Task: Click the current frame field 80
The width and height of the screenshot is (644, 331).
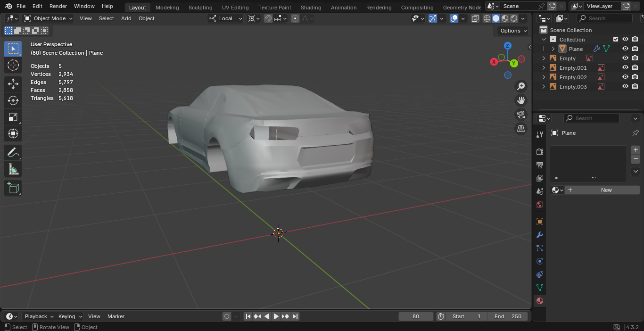Action: coord(416,316)
